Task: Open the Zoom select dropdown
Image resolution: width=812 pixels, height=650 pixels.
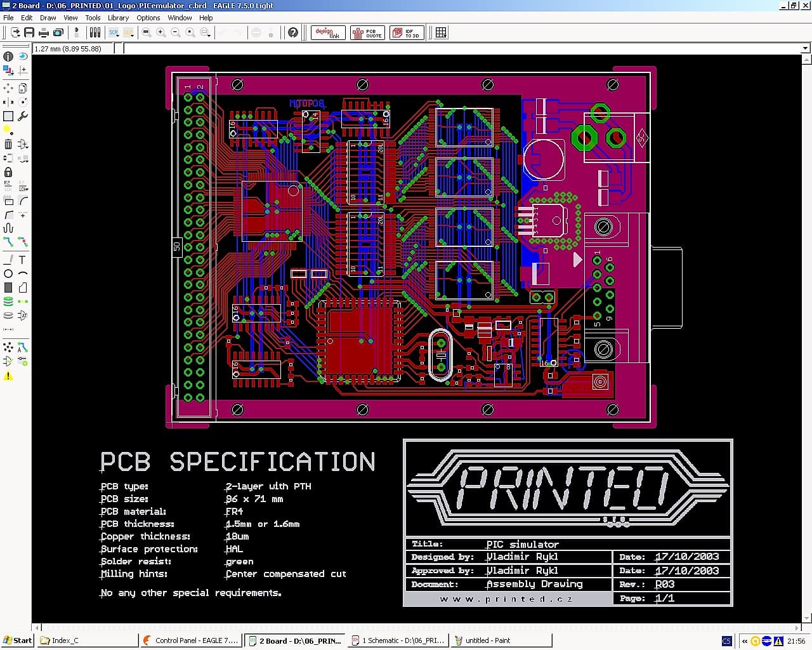Action: point(205,32)
